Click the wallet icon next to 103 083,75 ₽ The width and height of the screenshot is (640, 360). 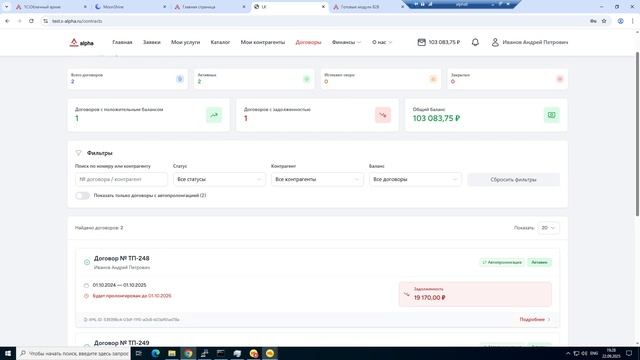coord(422,42)
